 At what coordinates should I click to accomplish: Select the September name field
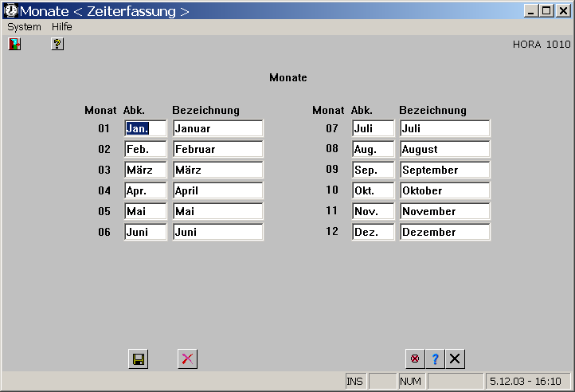coord(444,170)
